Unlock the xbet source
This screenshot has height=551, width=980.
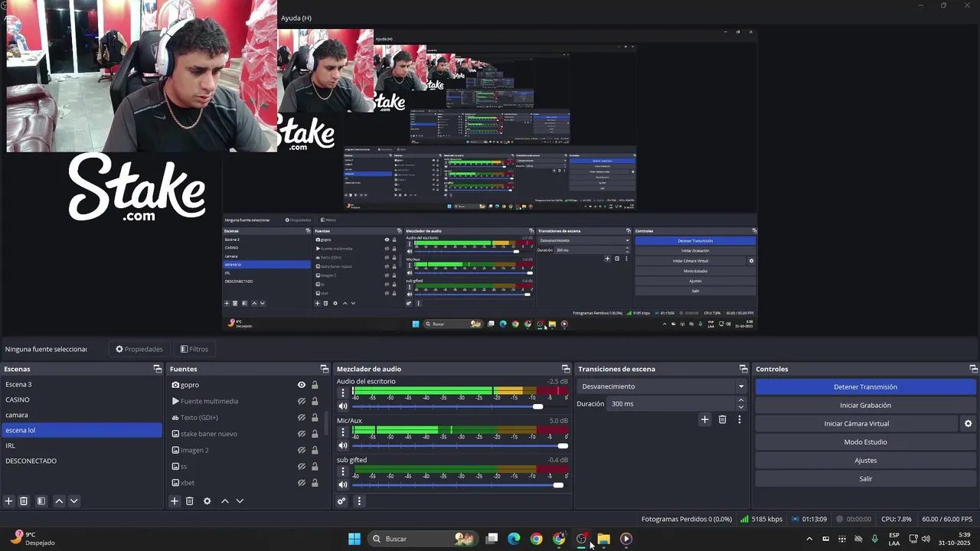pos(315,483)
